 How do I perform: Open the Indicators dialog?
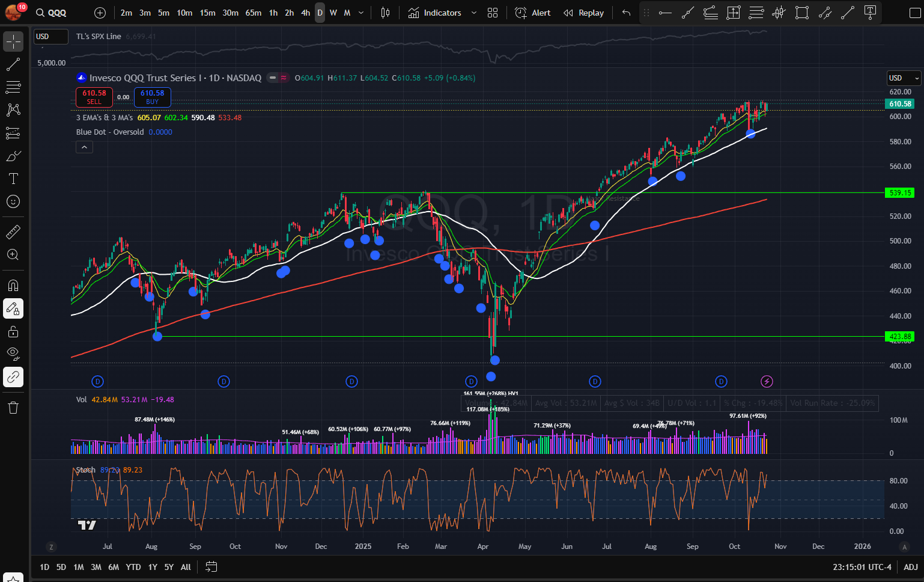coord(435,13)
